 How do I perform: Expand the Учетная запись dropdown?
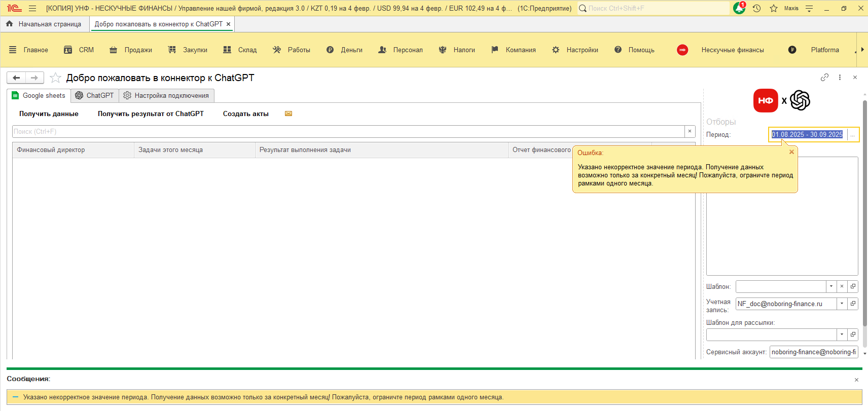(842, 304)
